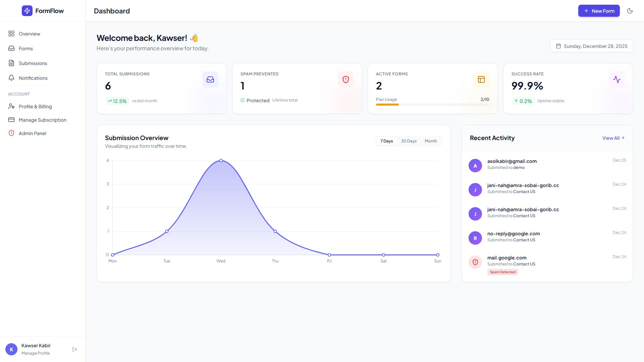Click the inbox icon on Total Submissions card
This screenshot has width=644, height=362.
point(210,79)
